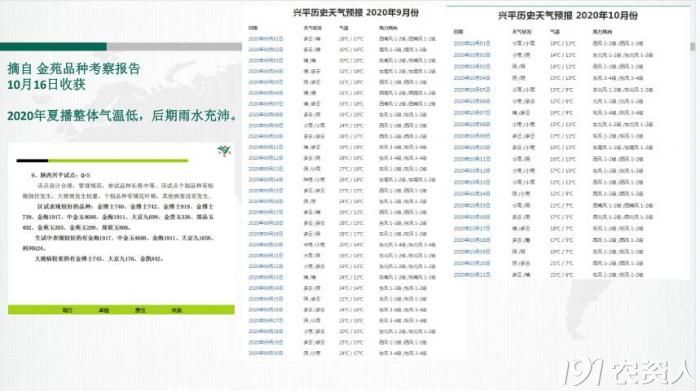Click the 兴平历史天气预报 2020年10月份 table title
Image resolution: width=700 pixels, height=391 pixels.
[567, 16]
